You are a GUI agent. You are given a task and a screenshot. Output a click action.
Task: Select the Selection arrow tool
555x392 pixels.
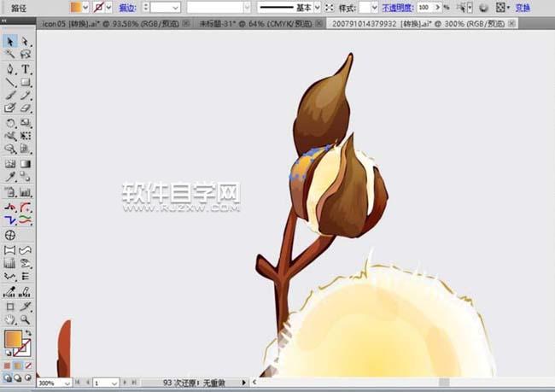10,42
